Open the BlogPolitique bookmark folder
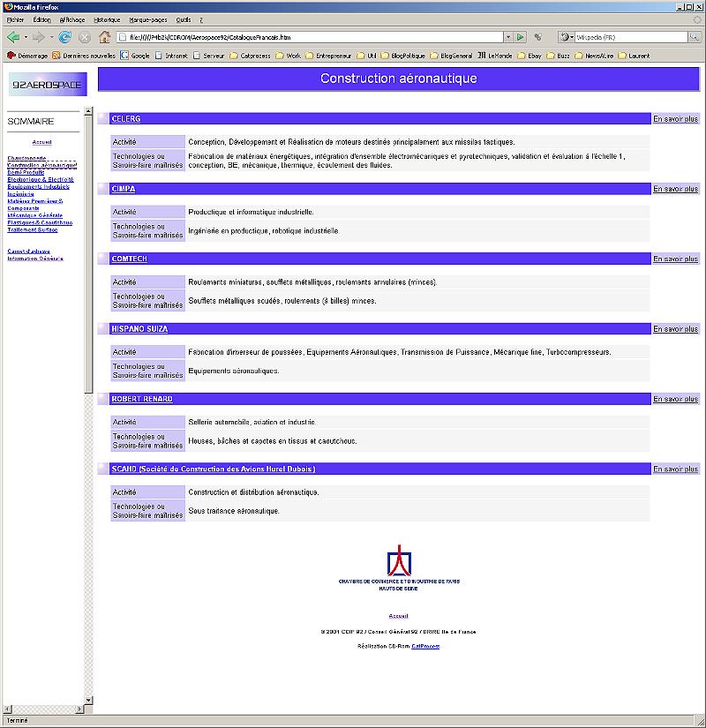 click(x=403, y=56)
